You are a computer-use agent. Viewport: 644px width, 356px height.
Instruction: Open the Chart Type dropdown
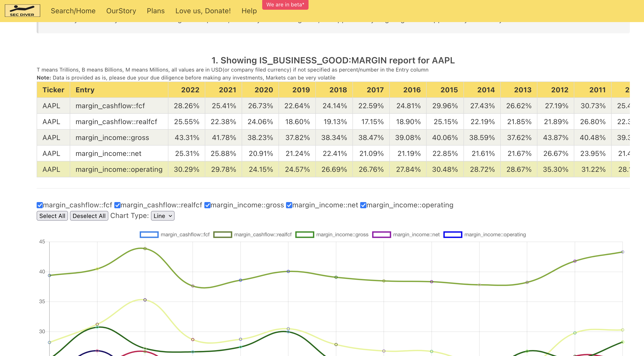tap(162, 216)
